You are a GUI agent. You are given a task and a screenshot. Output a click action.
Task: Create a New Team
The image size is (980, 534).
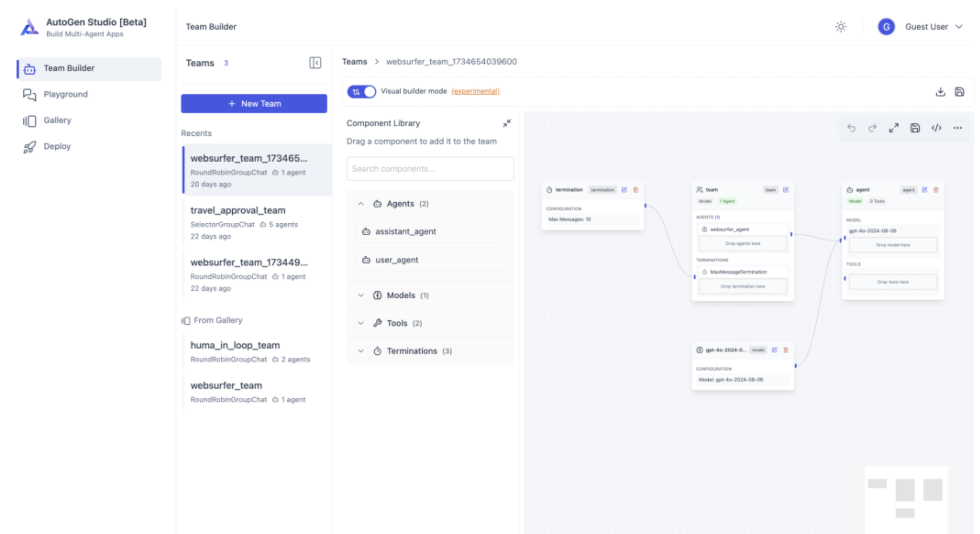pos(254,103)
